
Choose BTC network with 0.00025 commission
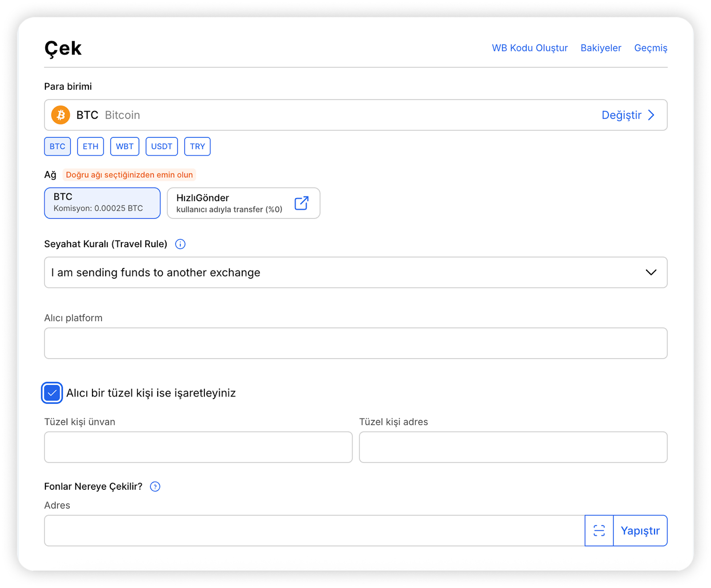(102, 203)
